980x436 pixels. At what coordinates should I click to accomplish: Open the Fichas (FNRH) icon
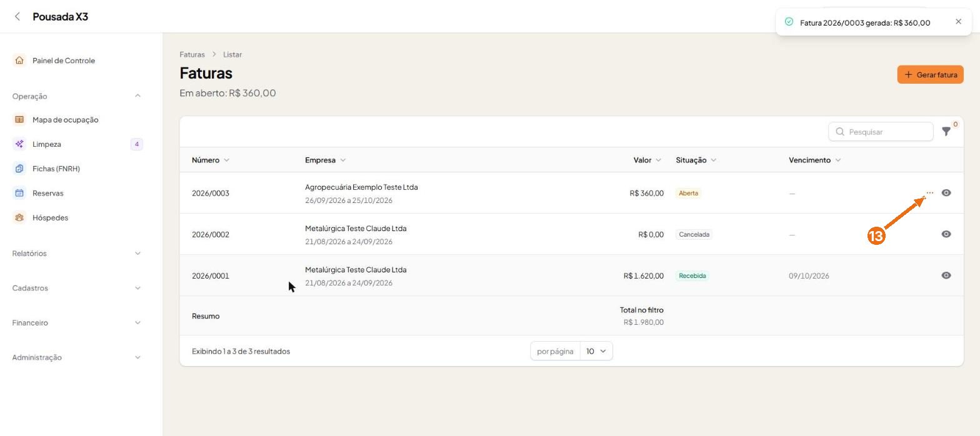[19, 169]
